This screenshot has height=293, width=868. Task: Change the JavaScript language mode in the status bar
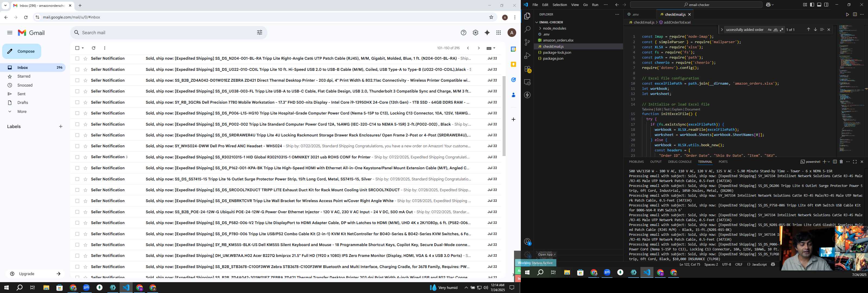coord(759,265)
